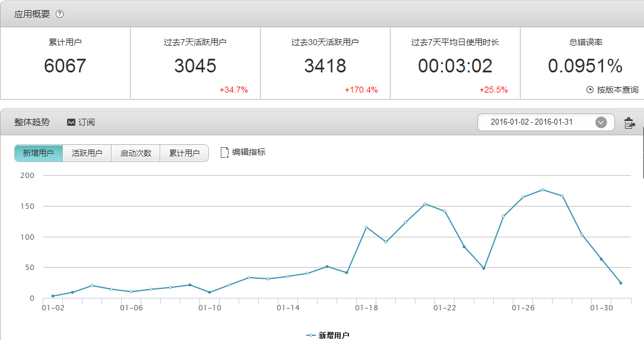The height and width of the screenshot is (340, 644).
Task: Click the 整体趋势 section title
Action: point(32,122)
